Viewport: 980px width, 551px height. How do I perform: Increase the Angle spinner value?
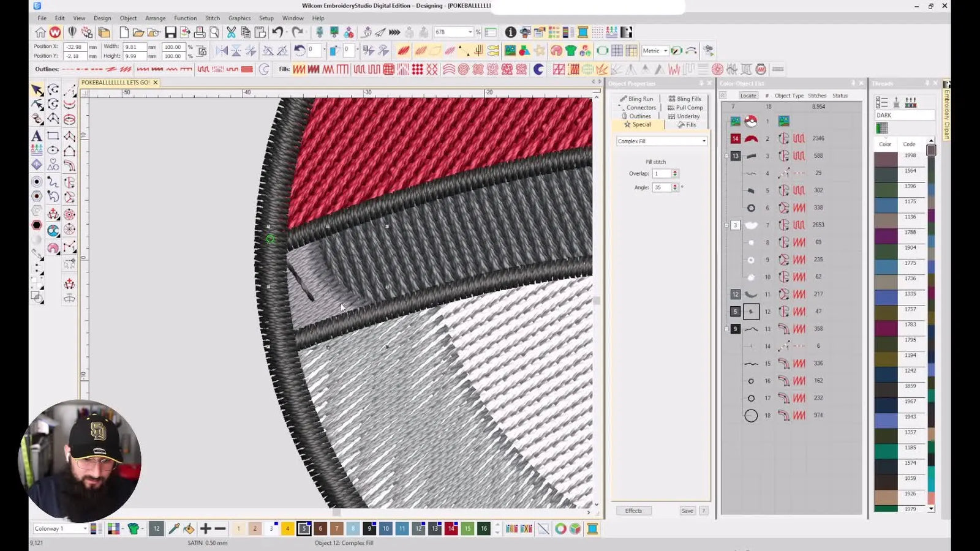click(x=675, y=186)
